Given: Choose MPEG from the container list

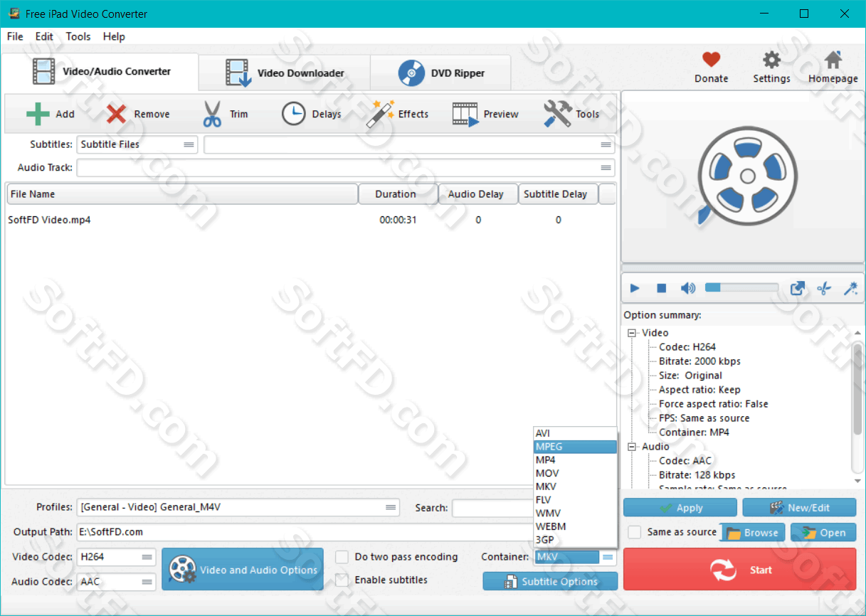Looking at the screenshot, I should [575, 447].
